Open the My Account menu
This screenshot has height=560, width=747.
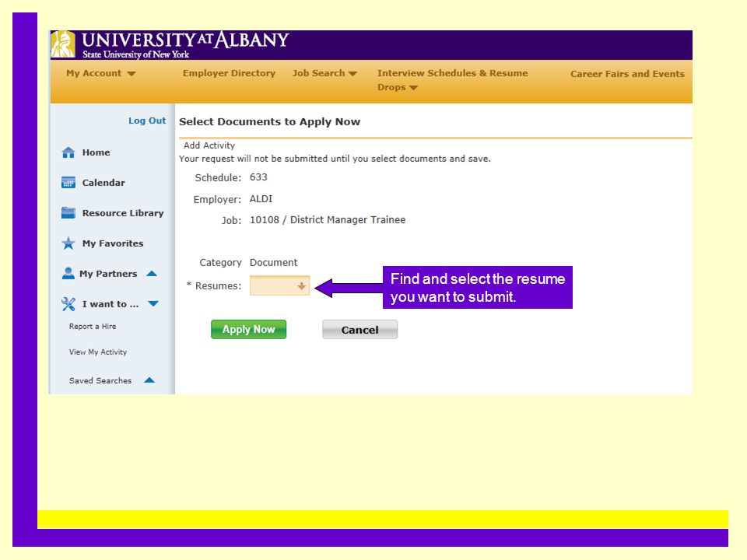pos(101,73)
